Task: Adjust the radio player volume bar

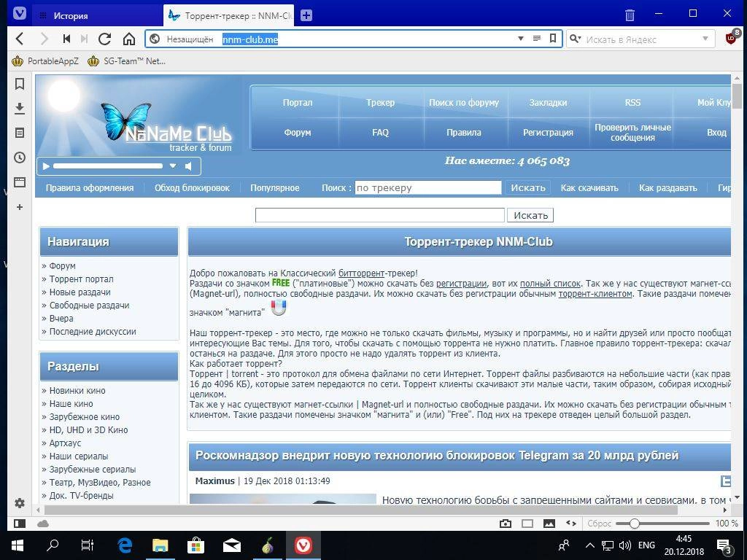Action: [x=108, y=166]
